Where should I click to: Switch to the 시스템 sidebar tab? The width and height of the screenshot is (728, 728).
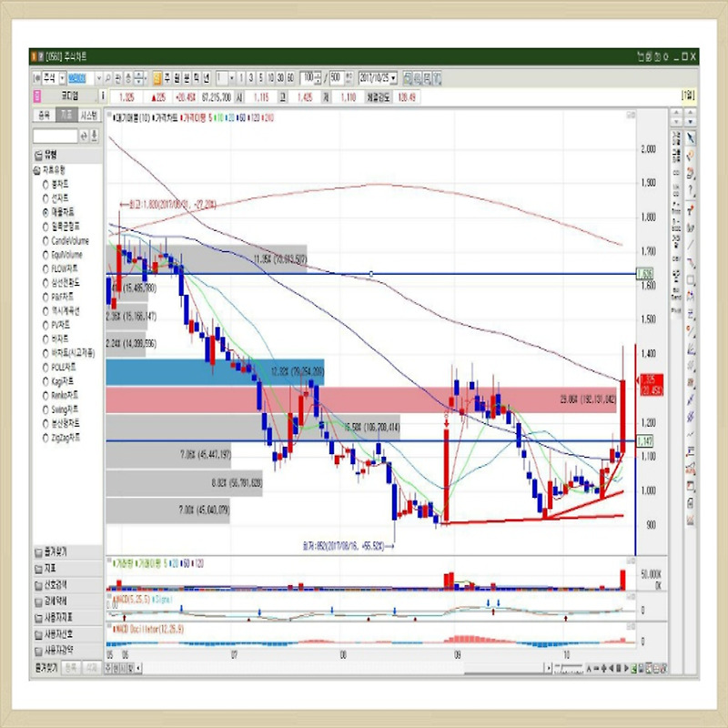89,116
